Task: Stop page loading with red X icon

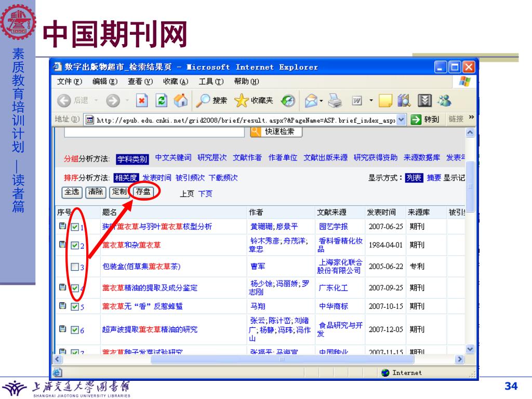Action: click(141, 100)
